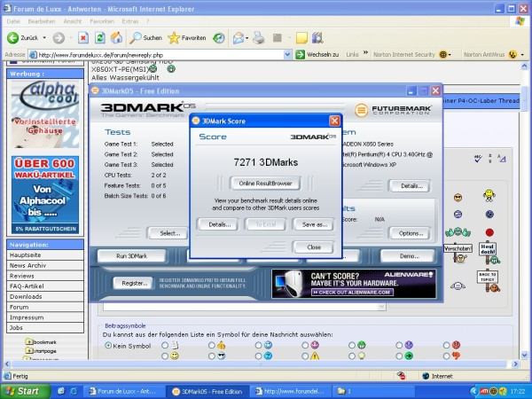Insert the waving yellow smiley
The height and width of the screenshot is (399, 532).
pyautogui.click(x=489, y=196)
